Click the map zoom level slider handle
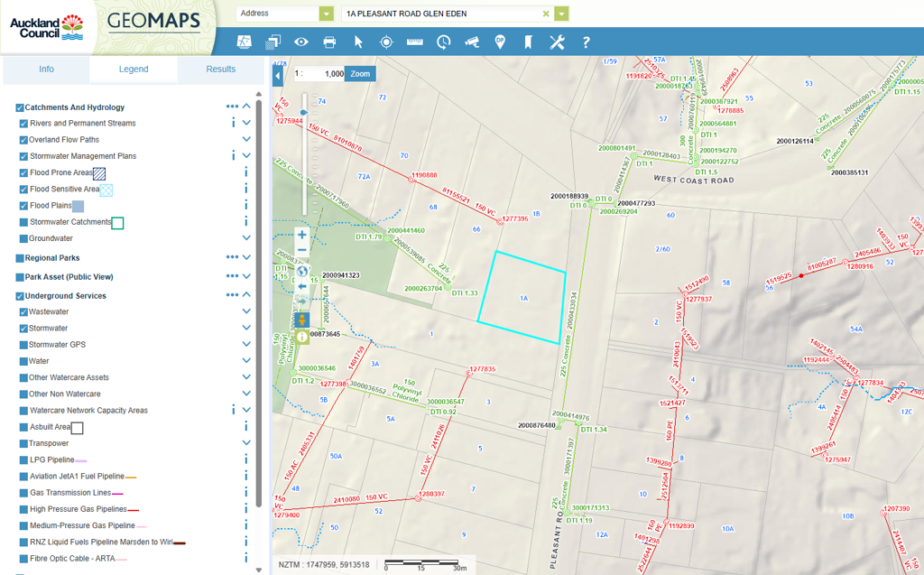The height and width of the screenshot is (575, 924). [x=304, y=113]
